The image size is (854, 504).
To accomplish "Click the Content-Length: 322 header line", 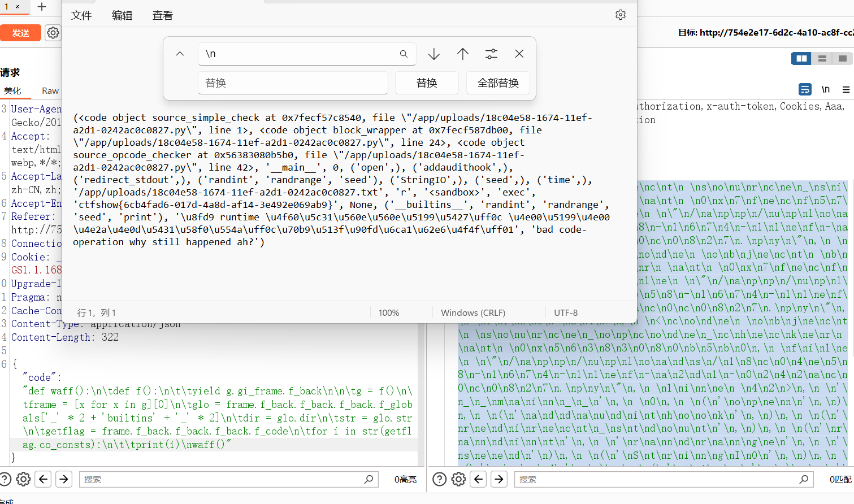I will [65, 337].
